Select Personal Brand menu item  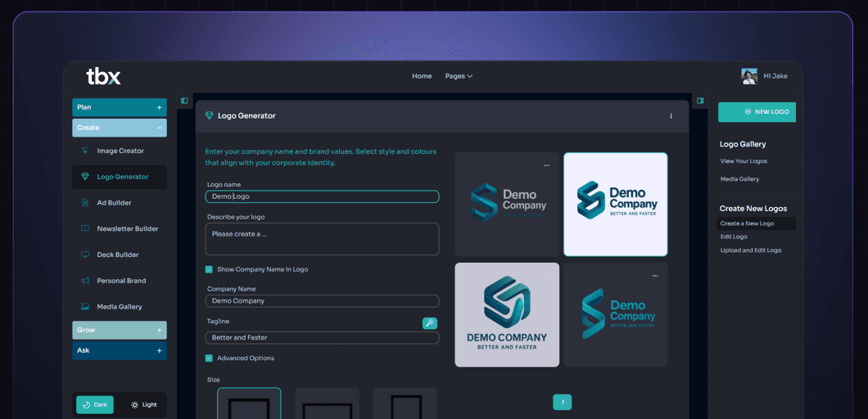[121, 281]
